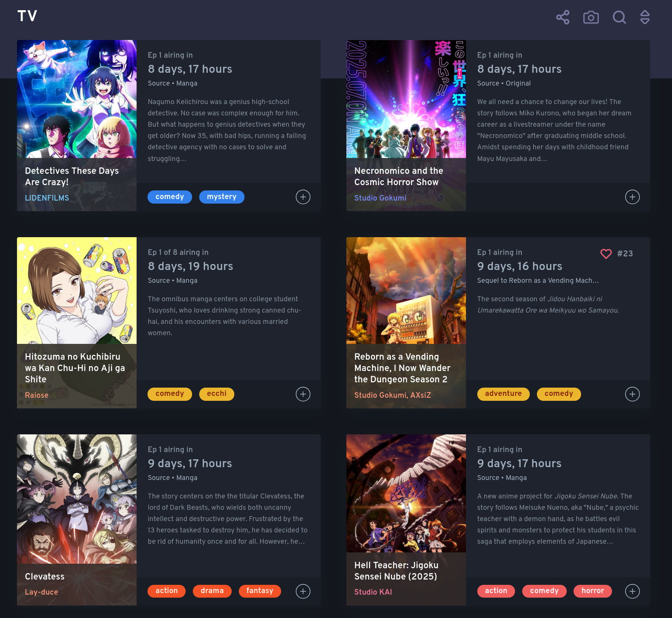This screenshot has height=618, width=672.
Task: Open Studio Gokumi, AXsiZ studio link
Action: [392, 395]
